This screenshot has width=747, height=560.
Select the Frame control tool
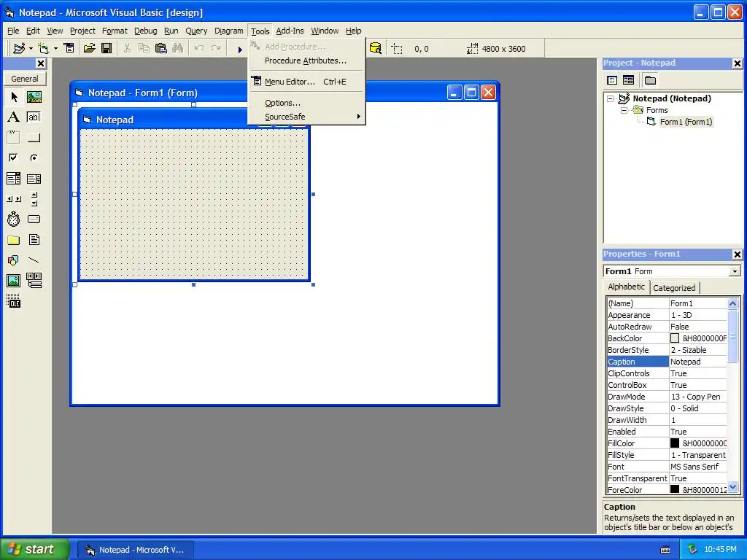tap(13, 138)
